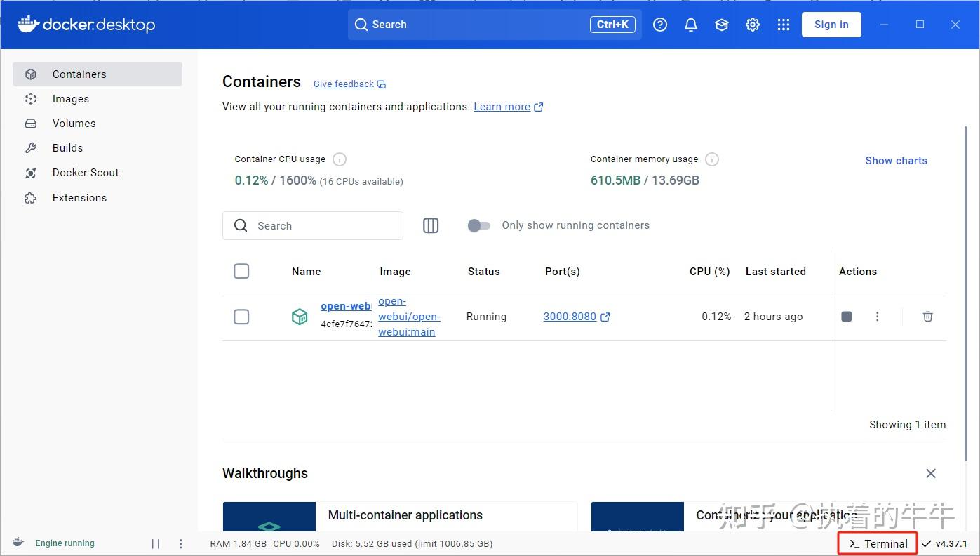Enable Only show running containers
This screenshot has height=556, width=980.
478,225
